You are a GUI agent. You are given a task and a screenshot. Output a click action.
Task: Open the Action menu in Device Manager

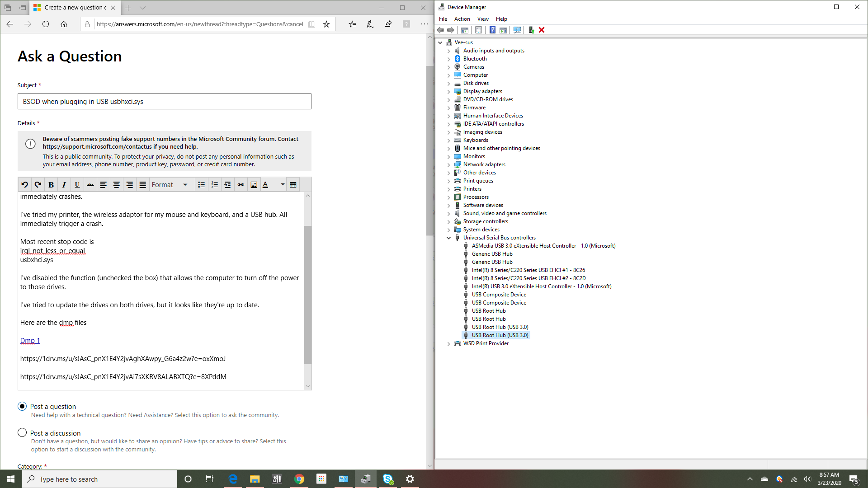pos(462,19)
